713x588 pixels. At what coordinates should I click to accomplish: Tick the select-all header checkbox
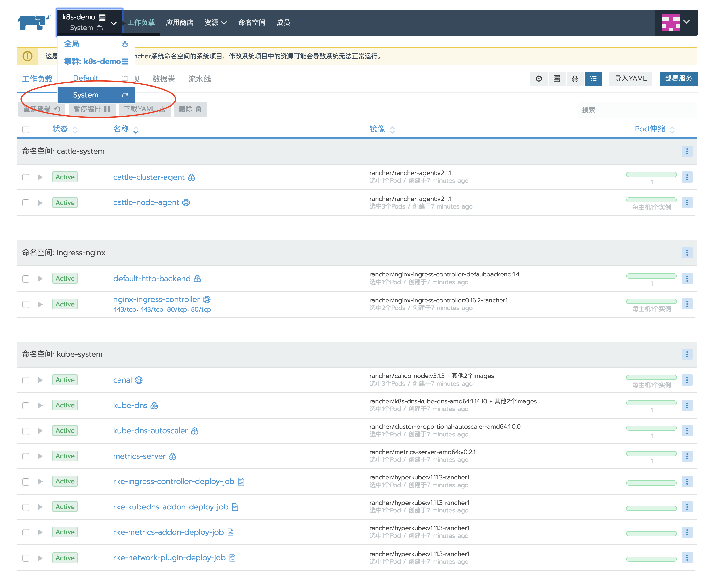[x=26, y=129]
